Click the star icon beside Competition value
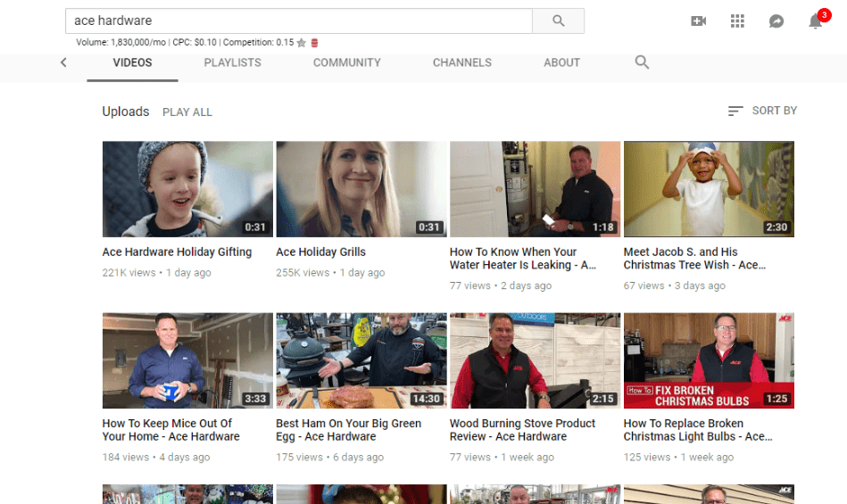The height and width of the screenshot is (504, 847). tap(302, 43)
